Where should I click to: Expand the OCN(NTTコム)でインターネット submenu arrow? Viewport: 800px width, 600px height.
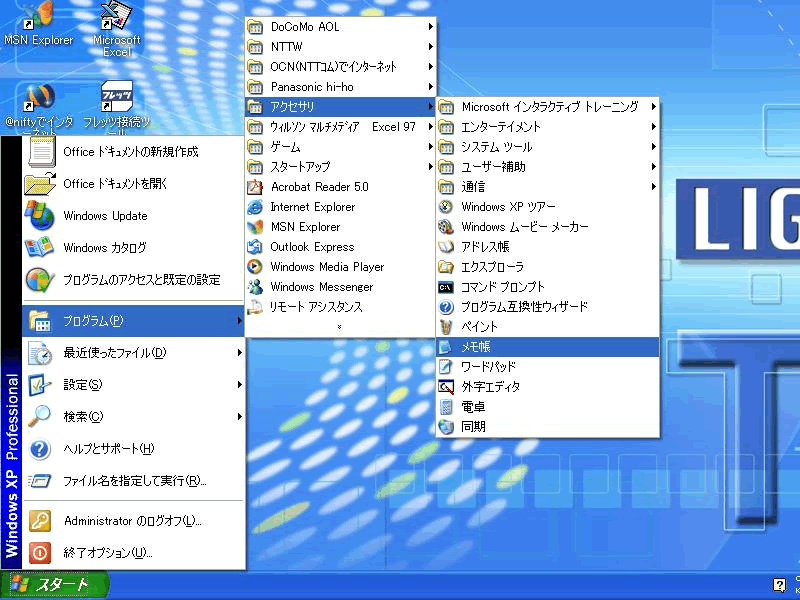431,66
